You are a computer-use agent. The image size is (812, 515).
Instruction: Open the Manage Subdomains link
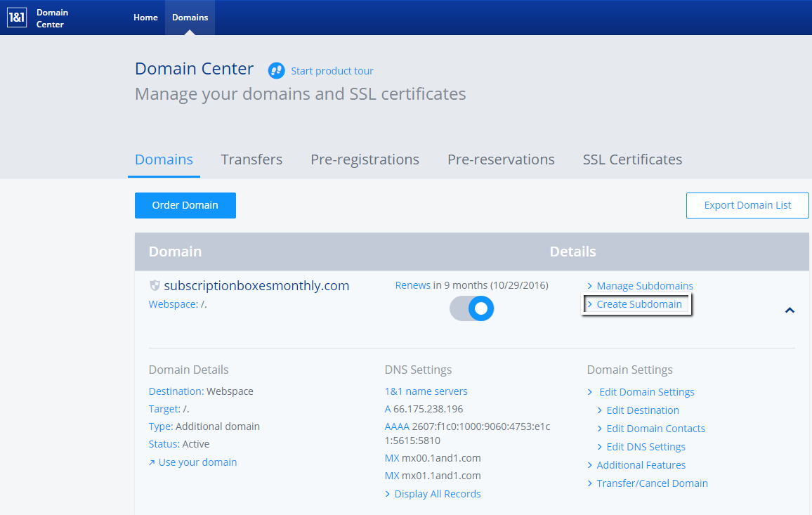(645, 286)
